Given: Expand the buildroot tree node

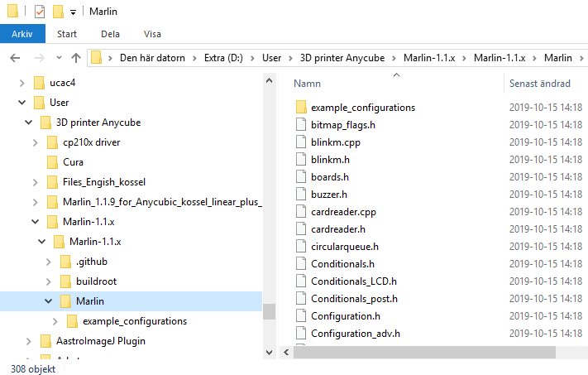Looking at the screenshot, I should click(48, 281).
